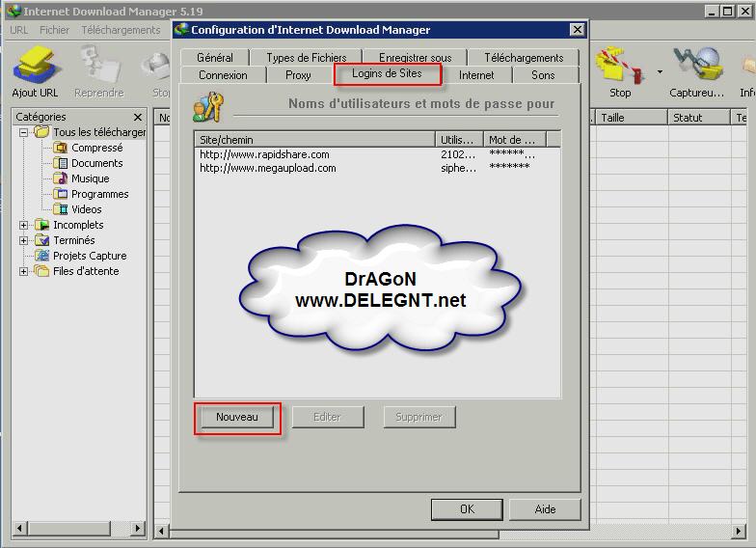This screenshot has width=756, height=548.
Task: Confirm with the OK button
Action: (467, 509)
